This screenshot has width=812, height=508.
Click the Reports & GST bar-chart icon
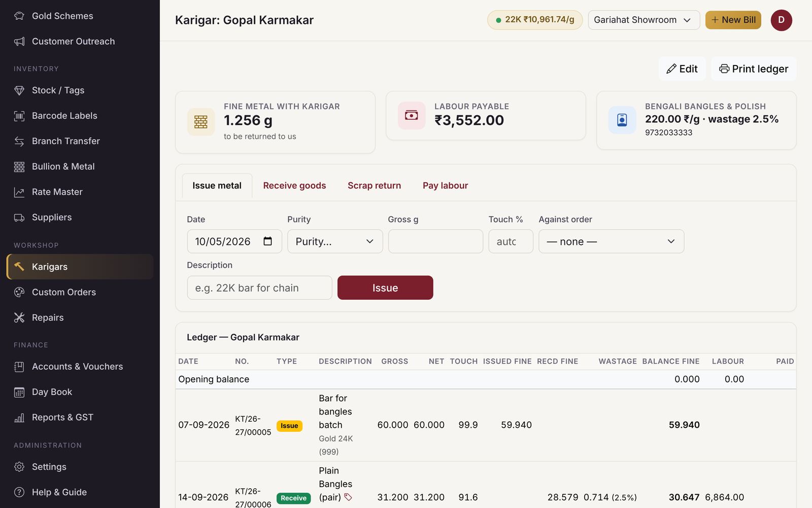pos(19,418)
